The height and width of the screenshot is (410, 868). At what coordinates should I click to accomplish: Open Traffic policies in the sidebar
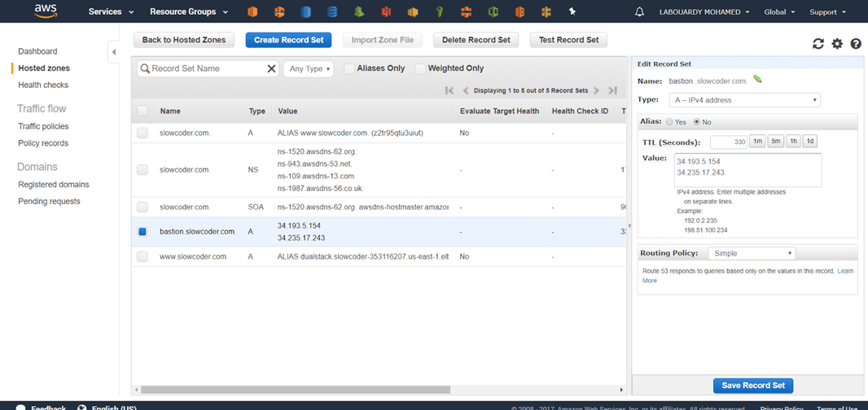click(x=43, y=126)
